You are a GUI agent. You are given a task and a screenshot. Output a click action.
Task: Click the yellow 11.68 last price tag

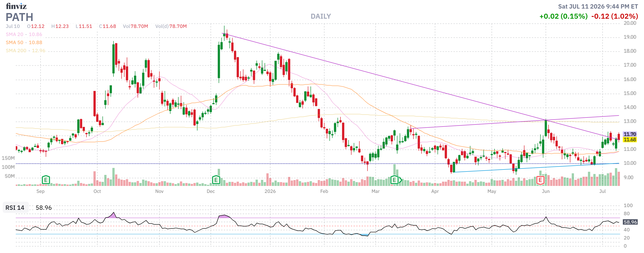coord(630,140)
